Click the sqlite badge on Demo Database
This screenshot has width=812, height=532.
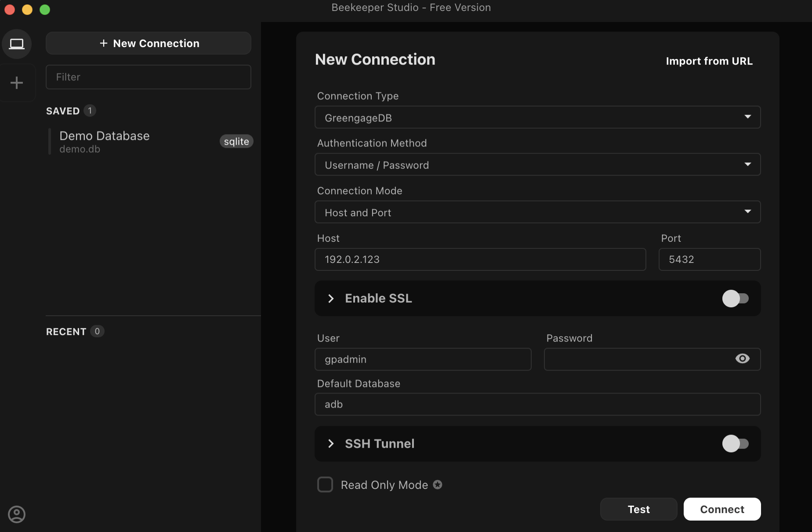point(236,141)
